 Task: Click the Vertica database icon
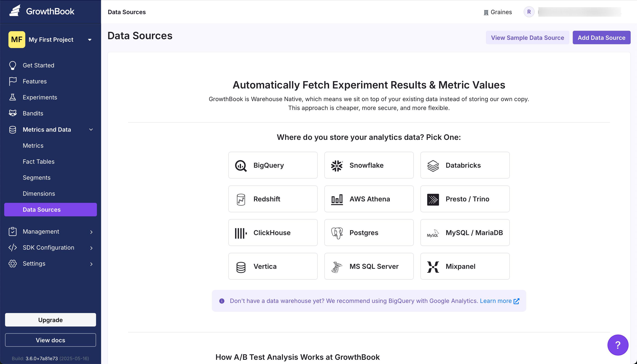(241, 267)
